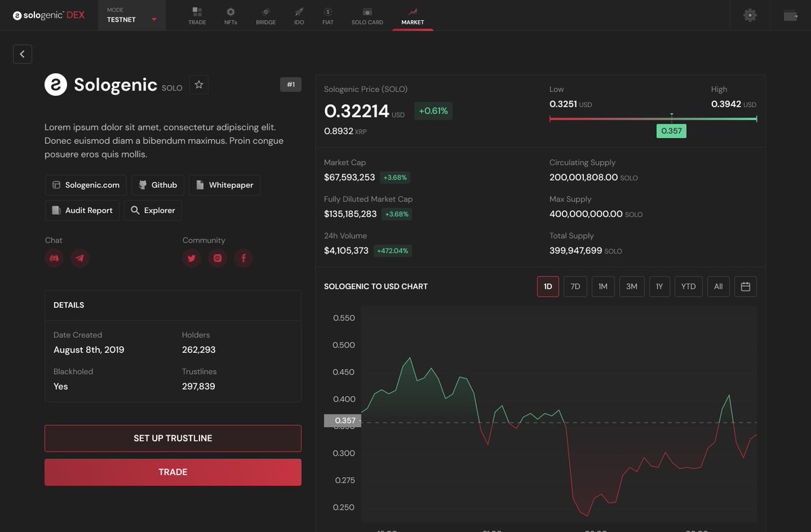This screenshot has width=811, height=532.
Task: Click the Trustlines count 297,839
Action: pos(199,386)
